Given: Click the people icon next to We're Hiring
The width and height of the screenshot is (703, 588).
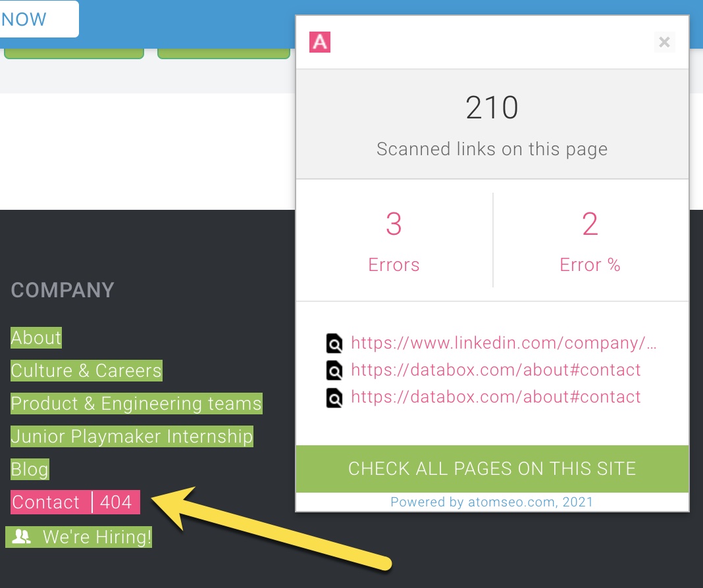Looking at the screenshot, I should tap(22, 537).
